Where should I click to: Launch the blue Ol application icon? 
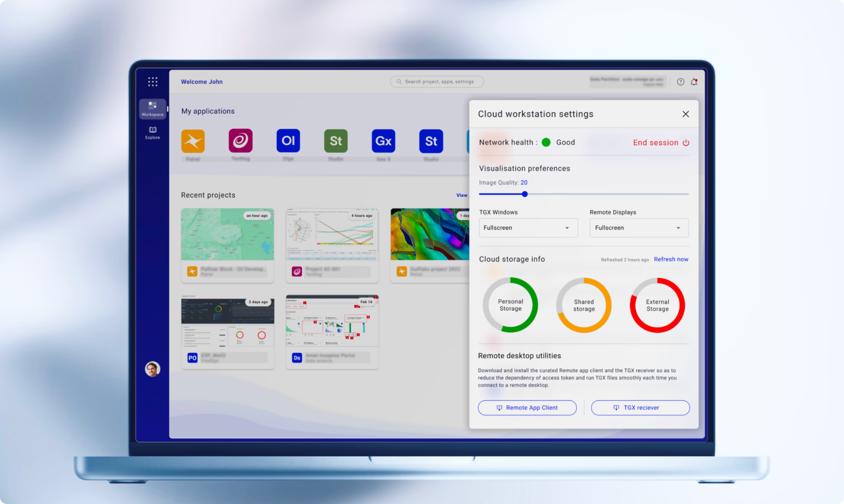point(288,141)
